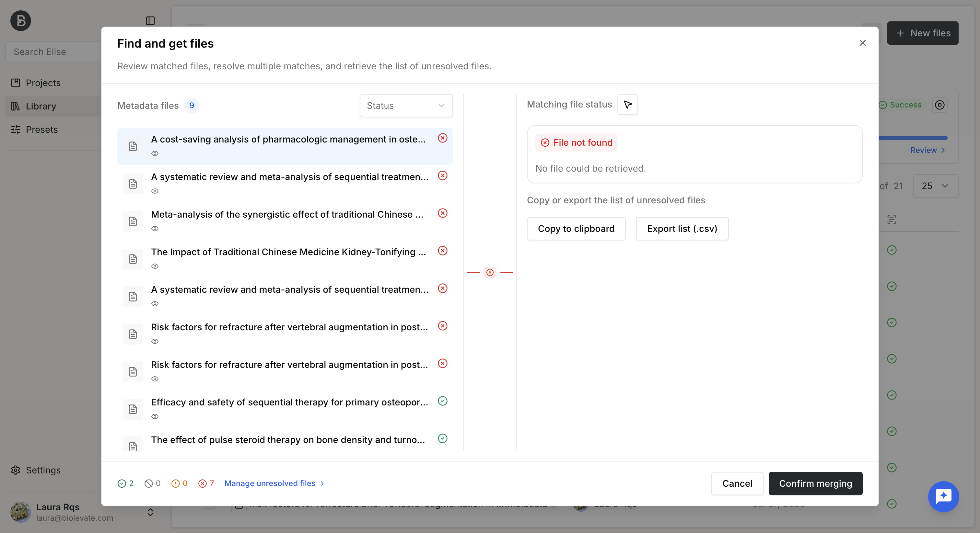Click red status icon on Kidney-Tonifying row
Screen dimensions: 980x533
[x=442, y=251]
